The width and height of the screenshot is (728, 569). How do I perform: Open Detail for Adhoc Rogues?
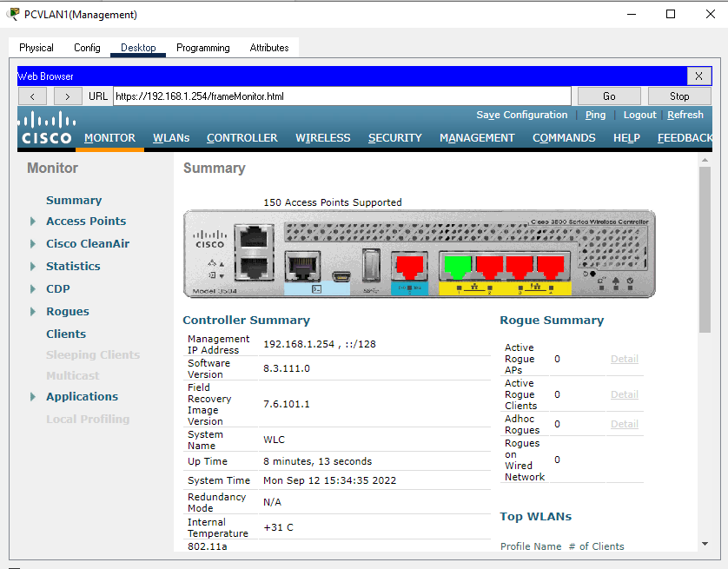(x=625, y=424)
